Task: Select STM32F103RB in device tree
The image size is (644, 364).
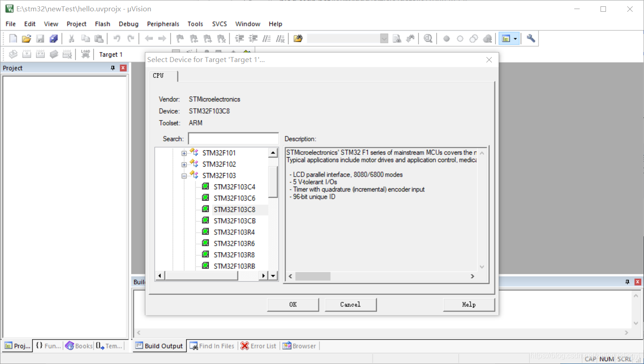Action: 234,266
